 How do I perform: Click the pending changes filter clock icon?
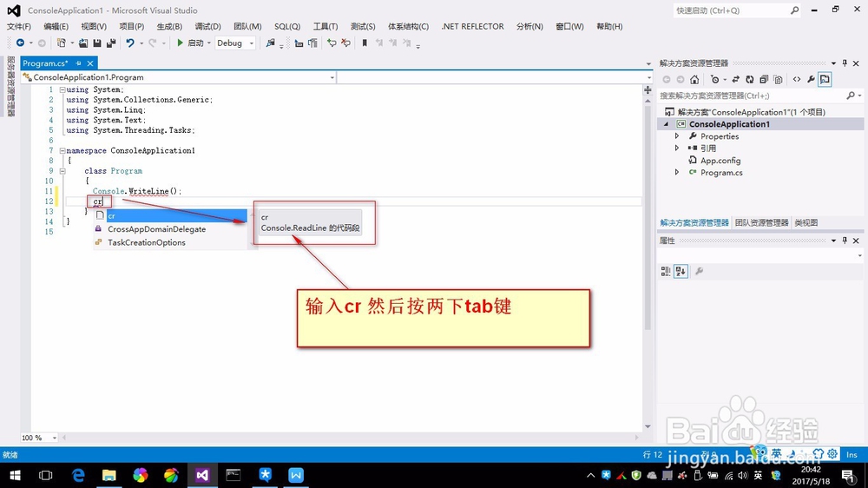[714, 79]
